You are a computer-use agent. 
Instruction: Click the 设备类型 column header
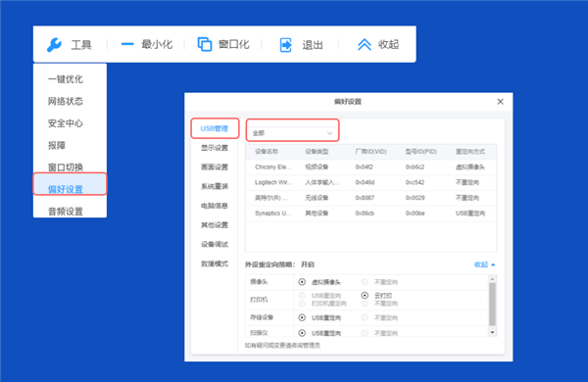[317, 152]
